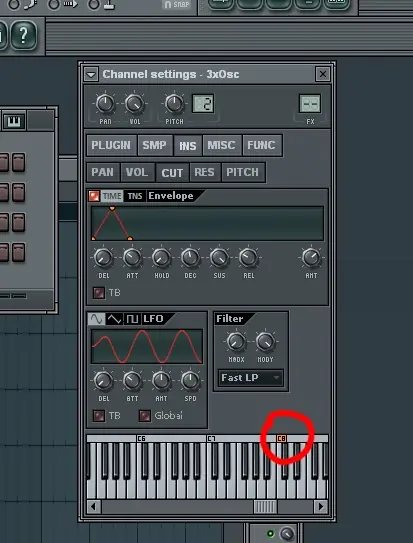Switch to the SMP tab

(155, 145)
